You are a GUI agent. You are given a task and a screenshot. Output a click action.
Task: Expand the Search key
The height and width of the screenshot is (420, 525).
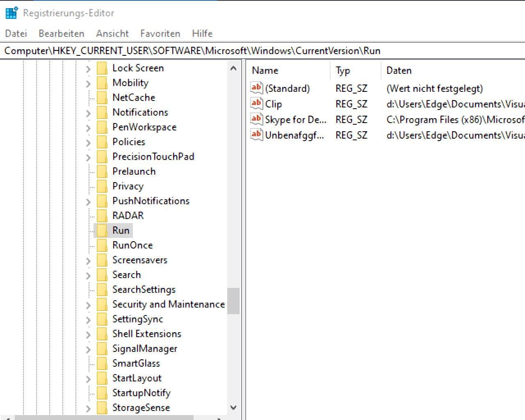click(88, 276)
